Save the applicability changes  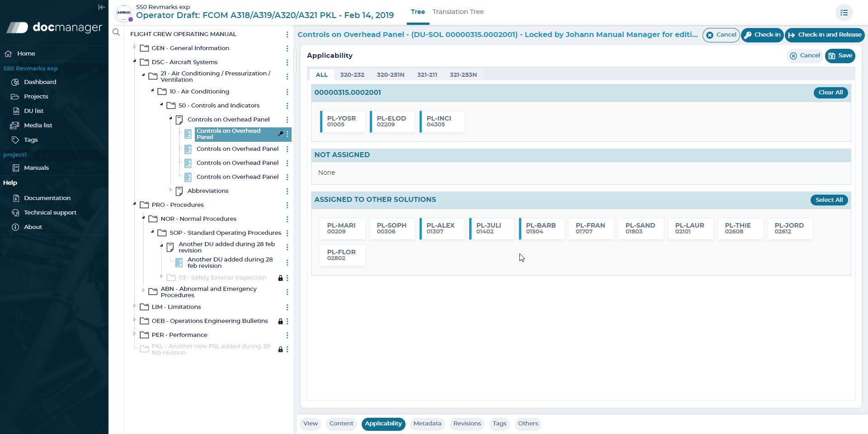coord(840,56)
